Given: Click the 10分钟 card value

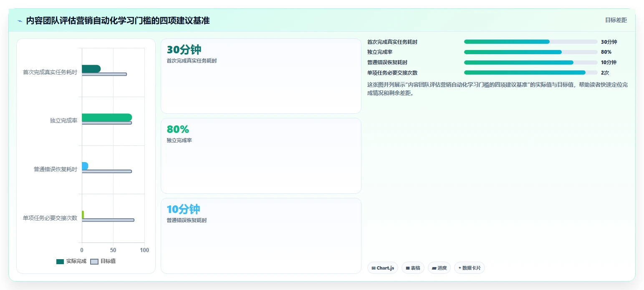Looking at the screenshot, I should (184, 209).
